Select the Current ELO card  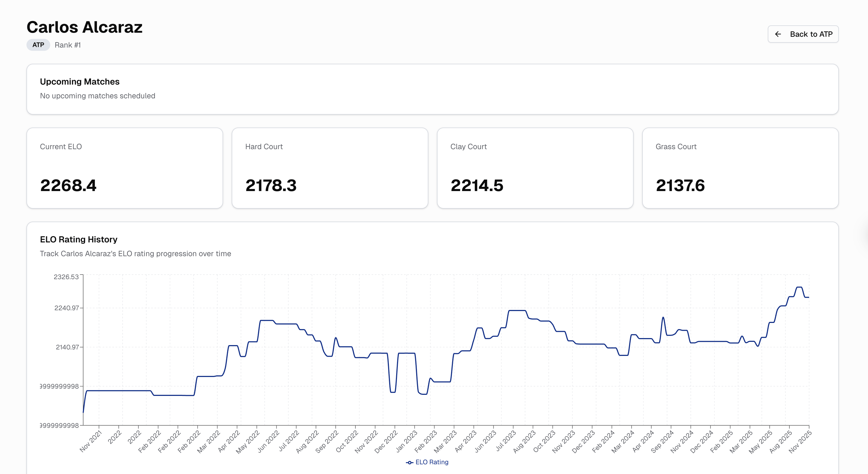125,168
